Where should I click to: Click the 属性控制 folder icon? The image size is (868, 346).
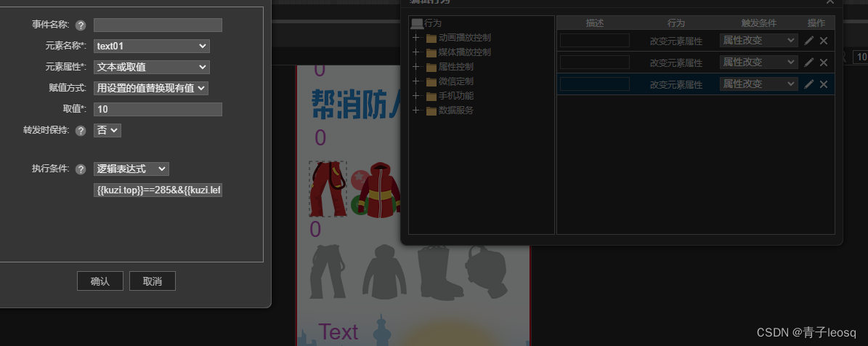[431, 68]
